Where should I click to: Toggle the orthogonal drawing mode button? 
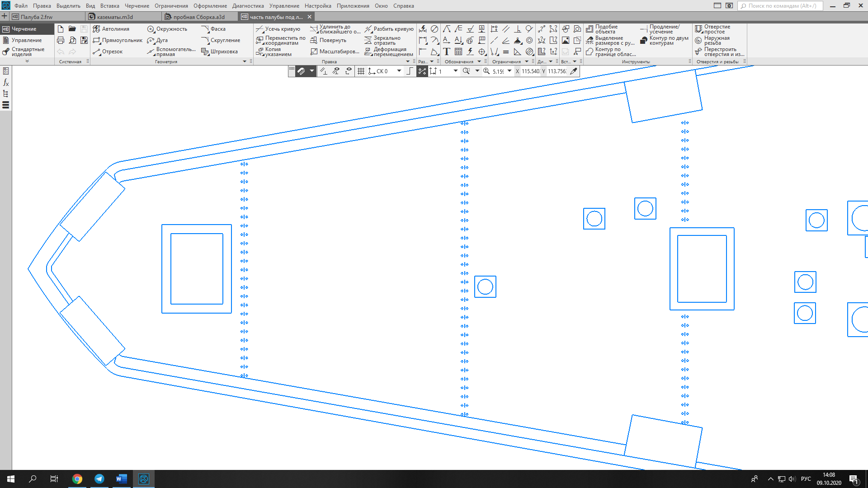[x=410, y=71]
